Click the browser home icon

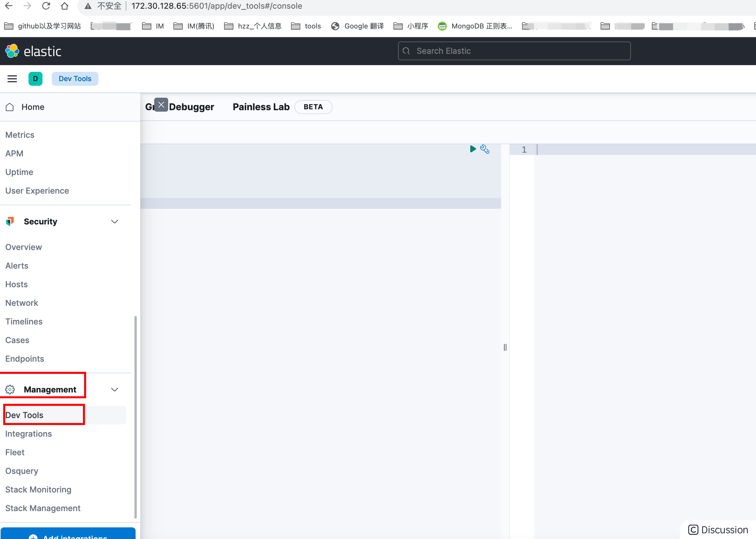tap(64, 6)
